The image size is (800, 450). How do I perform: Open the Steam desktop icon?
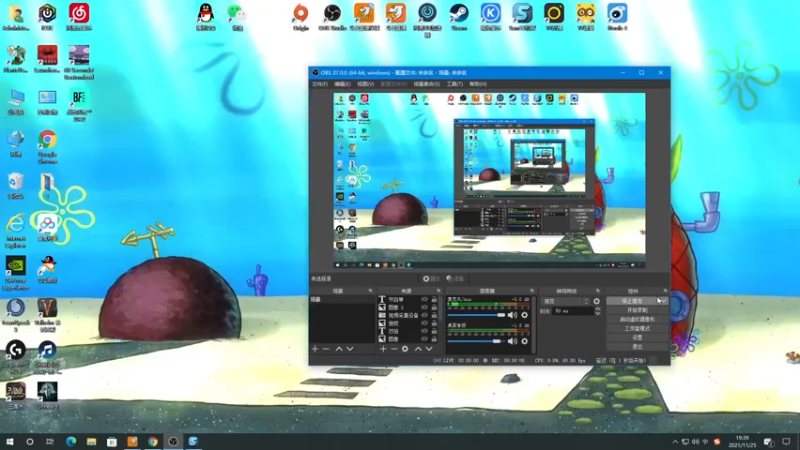pyautogui.click(x=459, y=17)
